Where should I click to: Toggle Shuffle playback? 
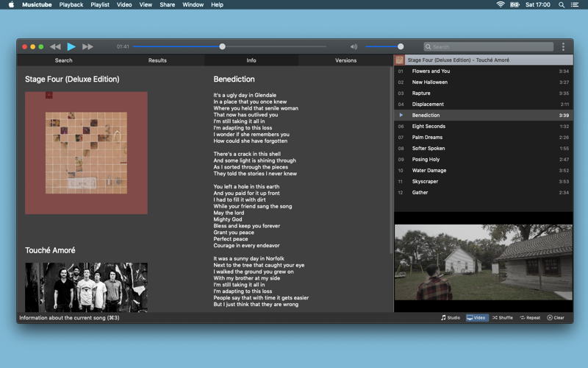(x=503, y=318)
